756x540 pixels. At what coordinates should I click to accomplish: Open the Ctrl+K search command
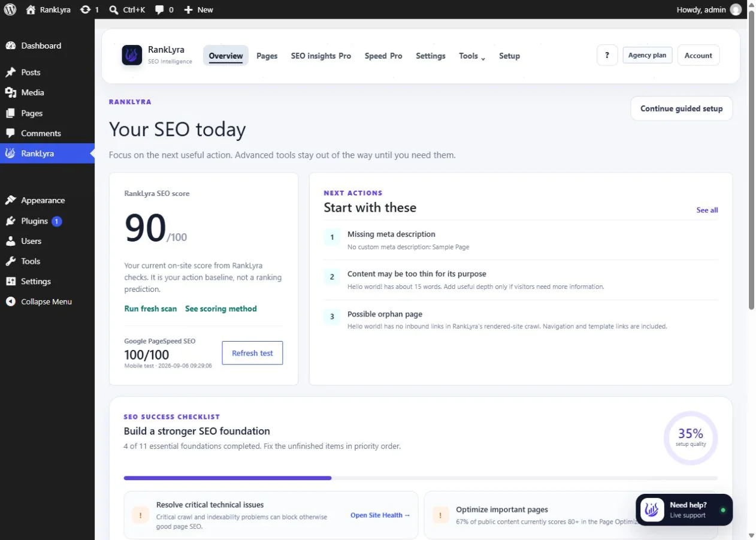point(127,10)
